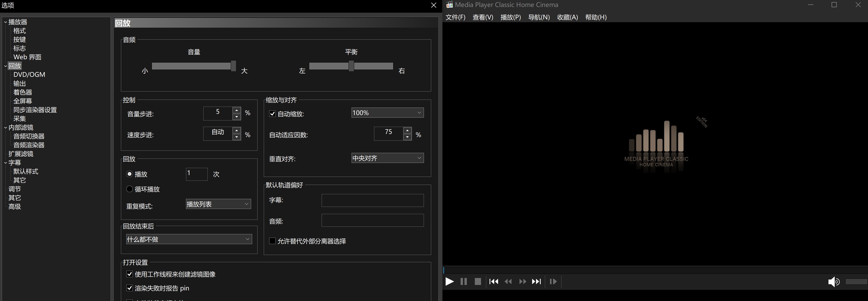Image resolution: width=868 pixels, height=301 pixels.
Task: Select 同步渲染器设置 in the tree
Action: point(35,110)
